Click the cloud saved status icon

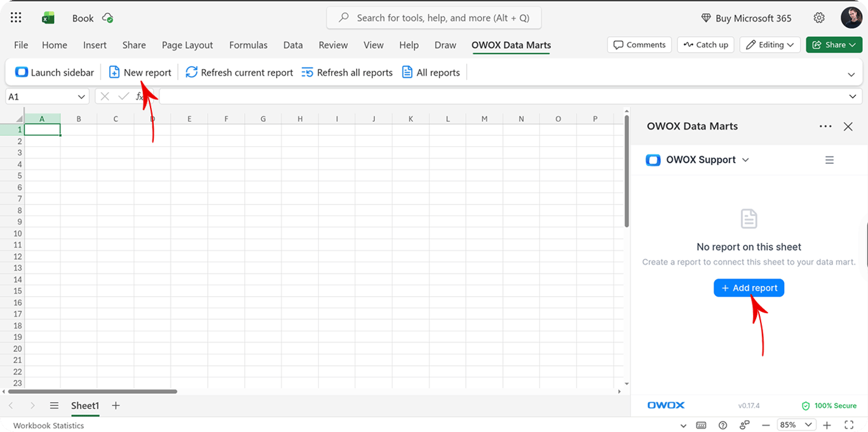[108, 18]
